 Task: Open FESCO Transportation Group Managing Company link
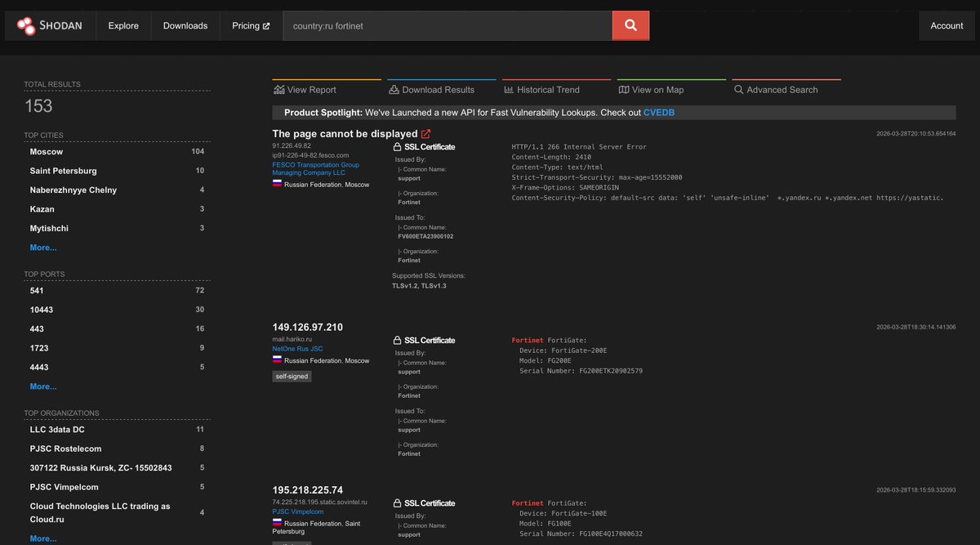[315, 169]
